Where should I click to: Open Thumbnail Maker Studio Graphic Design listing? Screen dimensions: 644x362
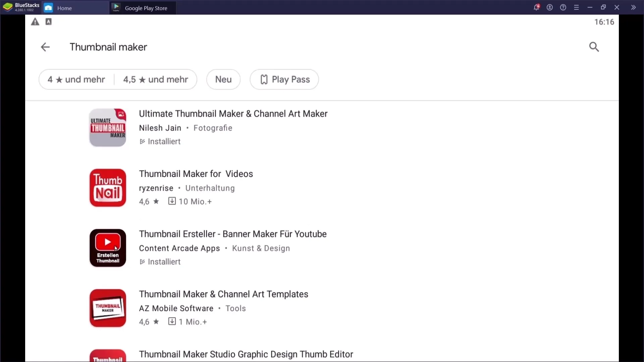click(246, 354)
